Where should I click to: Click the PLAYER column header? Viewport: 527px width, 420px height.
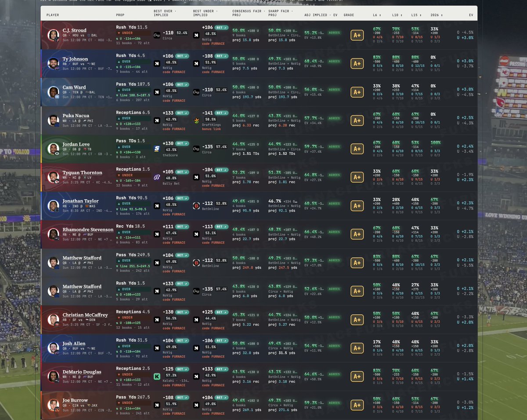click(x=53, y=15)
